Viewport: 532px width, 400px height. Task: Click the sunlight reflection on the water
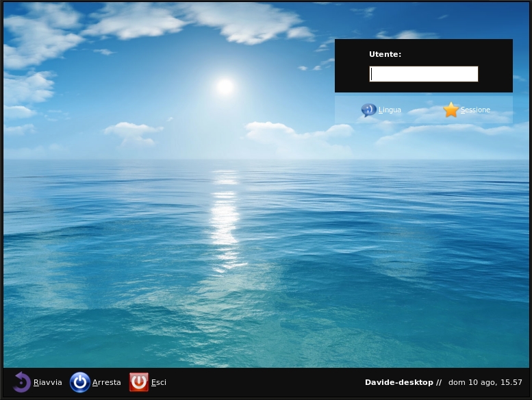coord(224,221)
